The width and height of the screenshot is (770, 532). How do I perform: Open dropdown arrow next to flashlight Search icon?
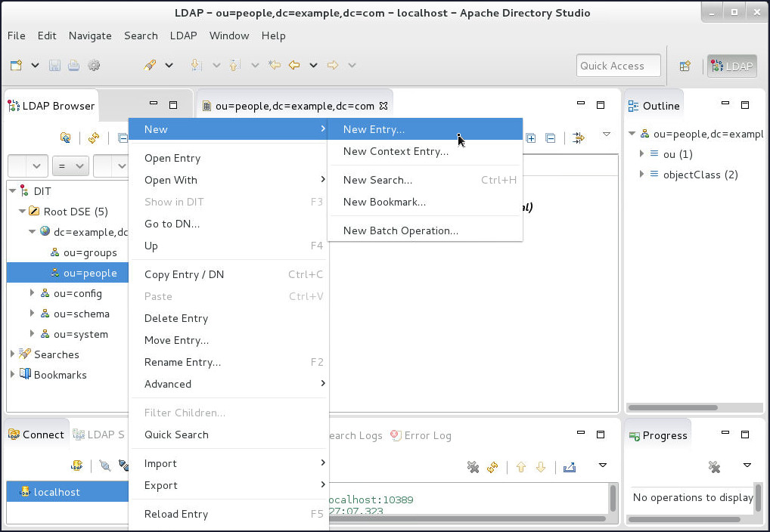click(169, 65)
